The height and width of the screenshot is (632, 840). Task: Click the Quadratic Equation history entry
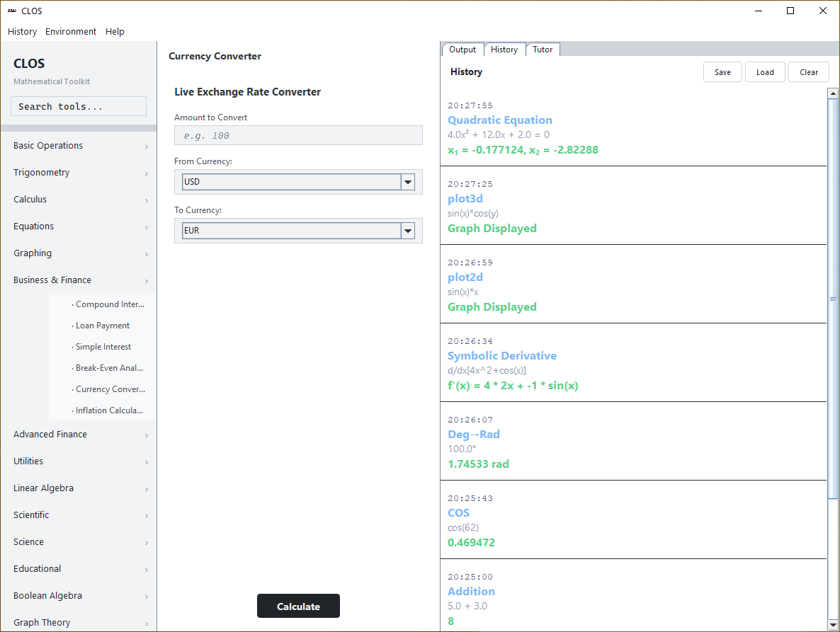(x=634, y=127)
